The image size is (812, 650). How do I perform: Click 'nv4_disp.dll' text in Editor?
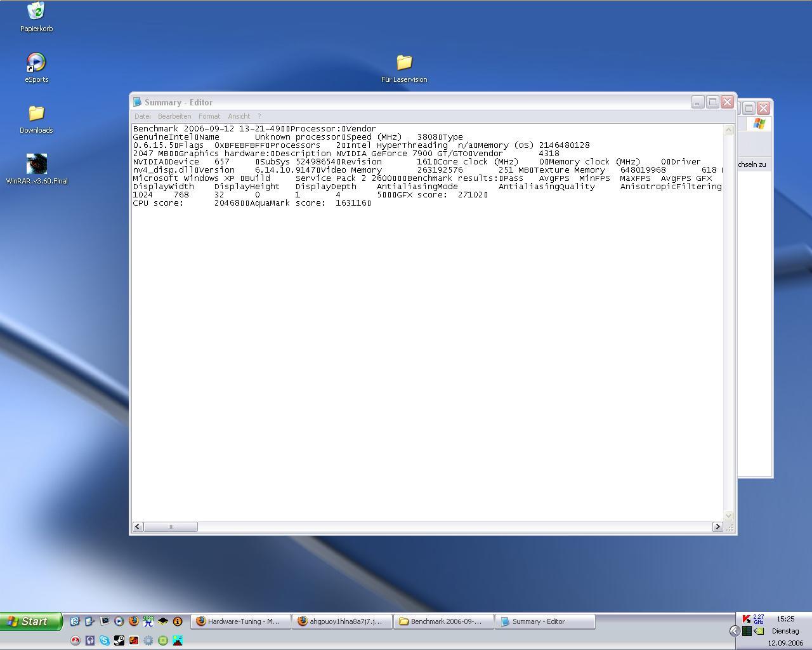(163, 170)
